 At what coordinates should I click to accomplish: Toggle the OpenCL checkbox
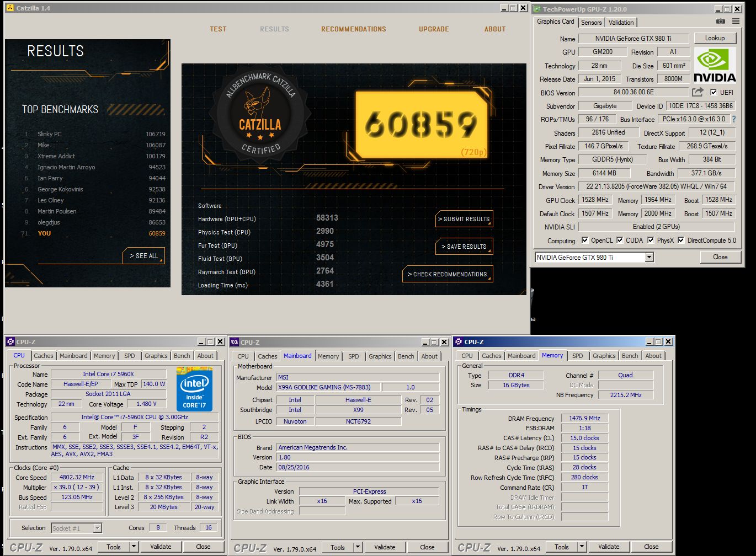pos(585,240)
